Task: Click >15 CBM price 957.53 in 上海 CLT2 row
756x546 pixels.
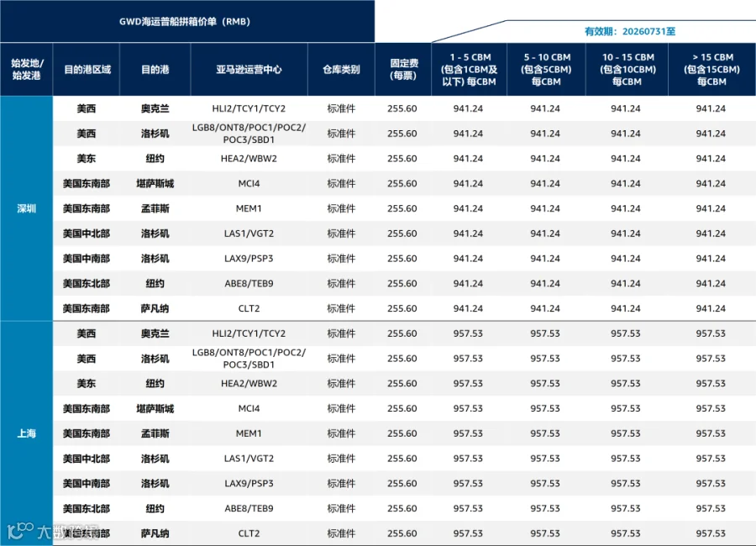Action: tap(711, 533)
